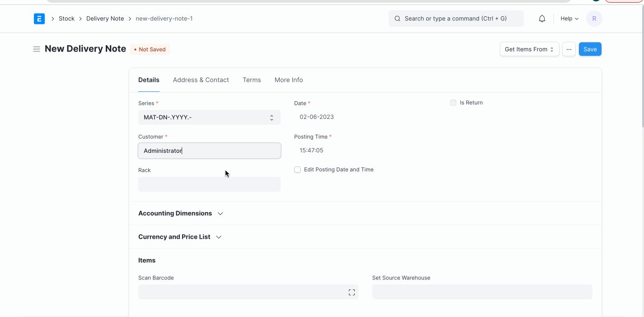This screenshot has height=317, width=644.
Task: Click the Save button
Action: click(590, 49)
